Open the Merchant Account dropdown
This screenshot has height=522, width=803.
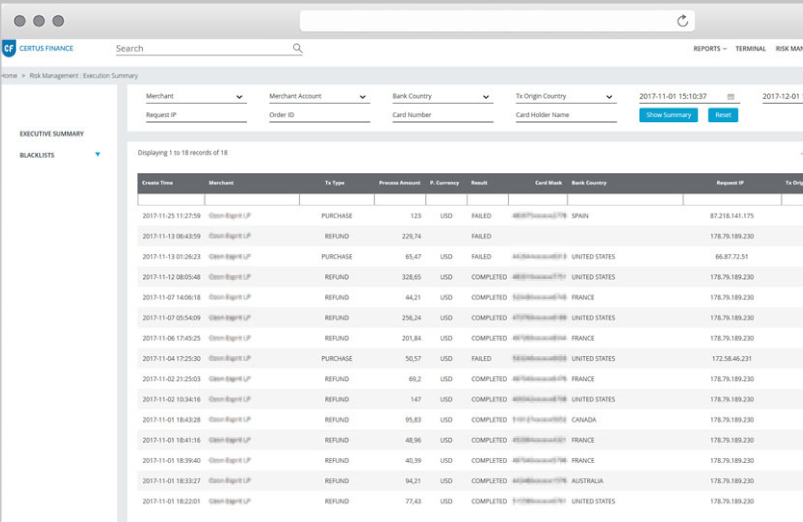coord(319,96)
